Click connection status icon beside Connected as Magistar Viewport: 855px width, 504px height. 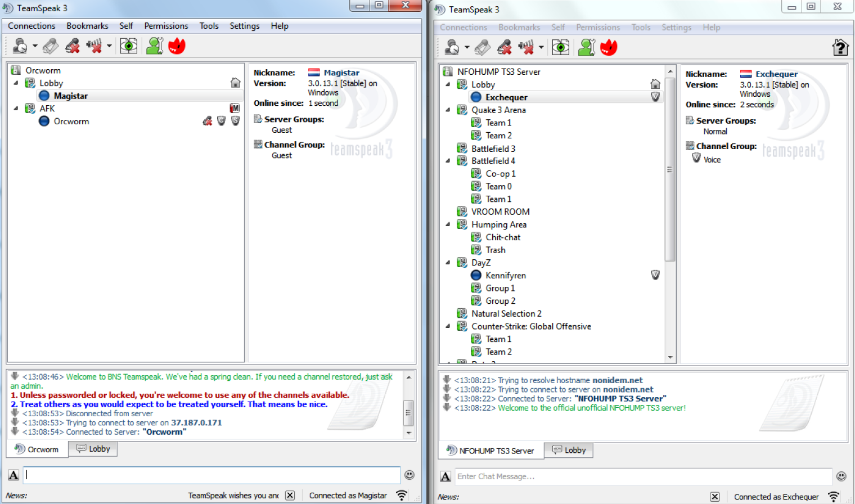tap(402, 496)
